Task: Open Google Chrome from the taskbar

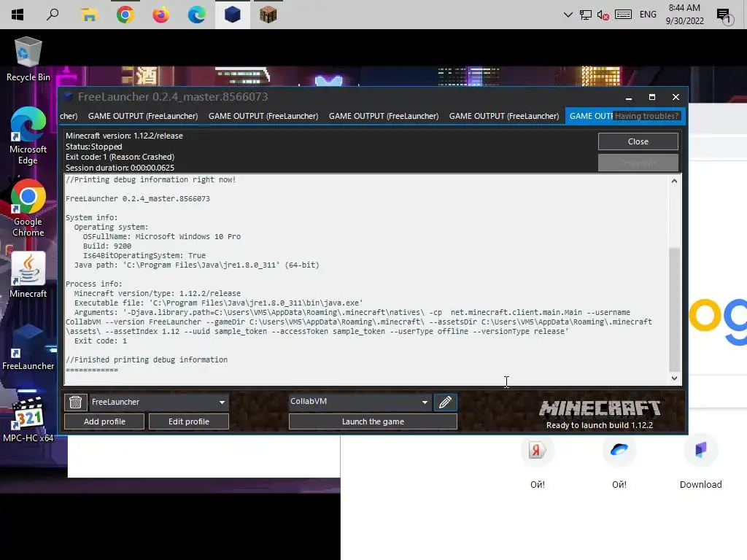Action: (125, 15)
